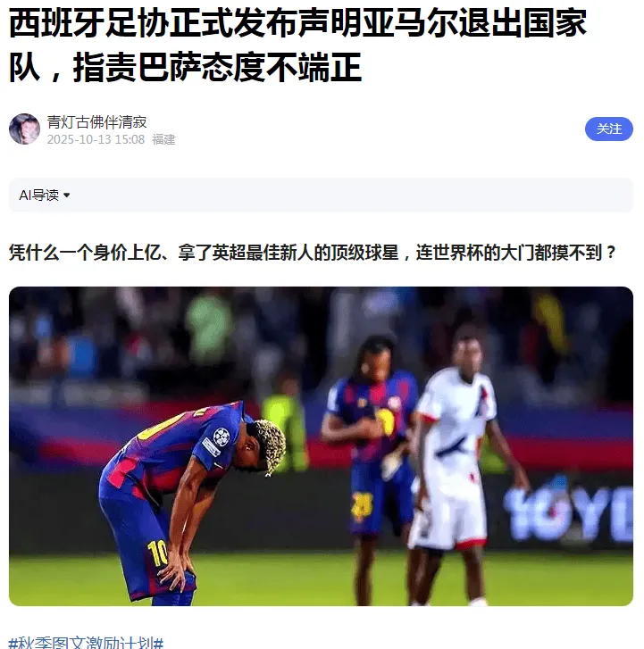Viewport: 644px width, 649px height.
Task: Open author name 青灯古佛伴清寂
Action: [x=96, y=122]
